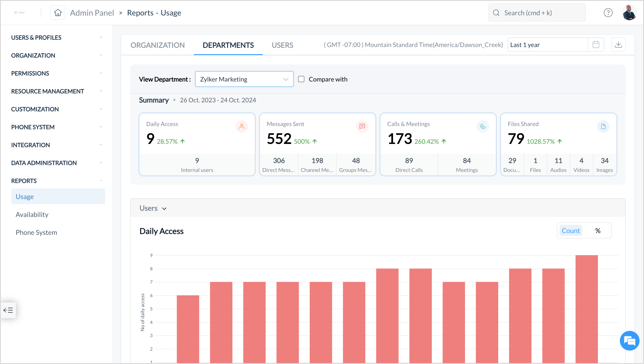The image size is (644, 364).
Task: Collapse the sidebar with the arrow icon
Action: point(8,310)
